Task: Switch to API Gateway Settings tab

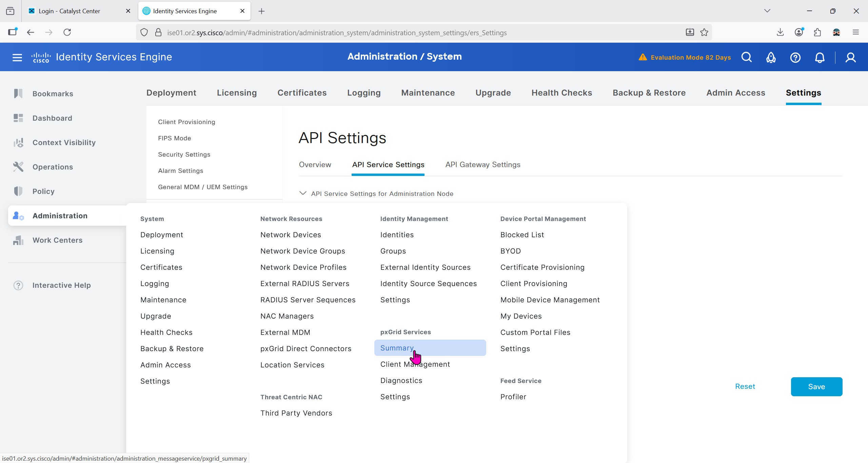Action: click(482, 165)
